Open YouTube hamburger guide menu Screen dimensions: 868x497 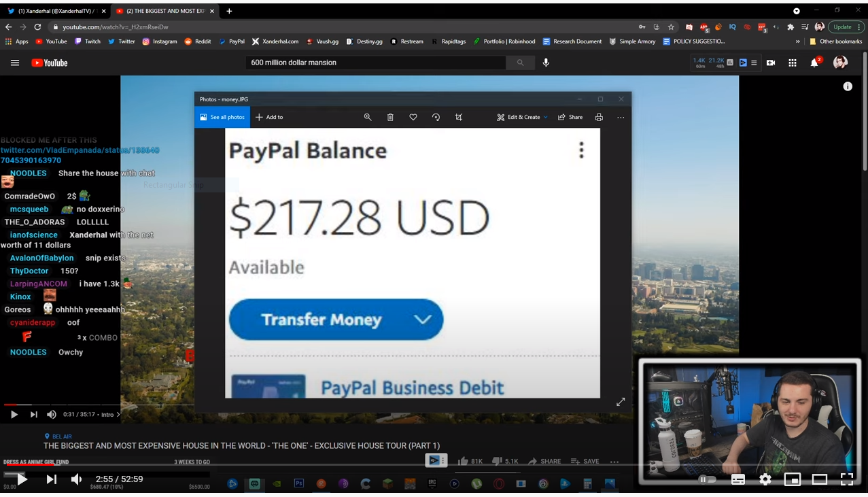coord(15,63)
